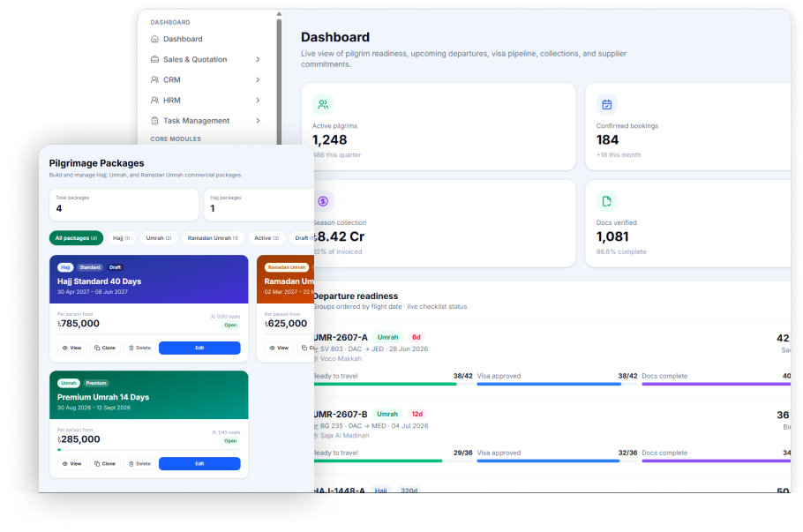This screenshot has width=803, height=532.
Task: Delete the Hajj Standard 40 Days package
Action: pyautogui.click(x=139, y=348)
